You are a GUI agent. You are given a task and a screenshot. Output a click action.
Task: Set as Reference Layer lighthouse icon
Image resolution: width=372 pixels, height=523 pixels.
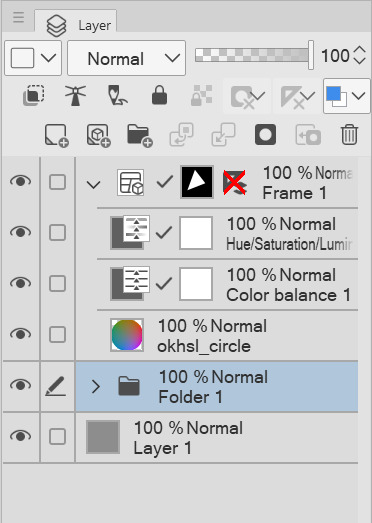coord(75,96)
